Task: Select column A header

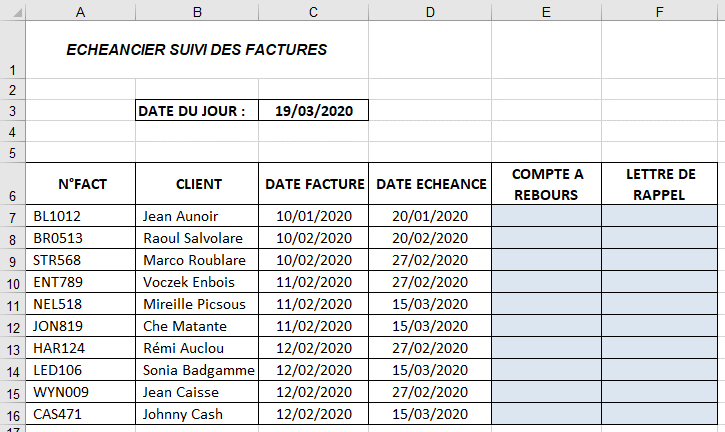Action: click(x=81, y=11)
